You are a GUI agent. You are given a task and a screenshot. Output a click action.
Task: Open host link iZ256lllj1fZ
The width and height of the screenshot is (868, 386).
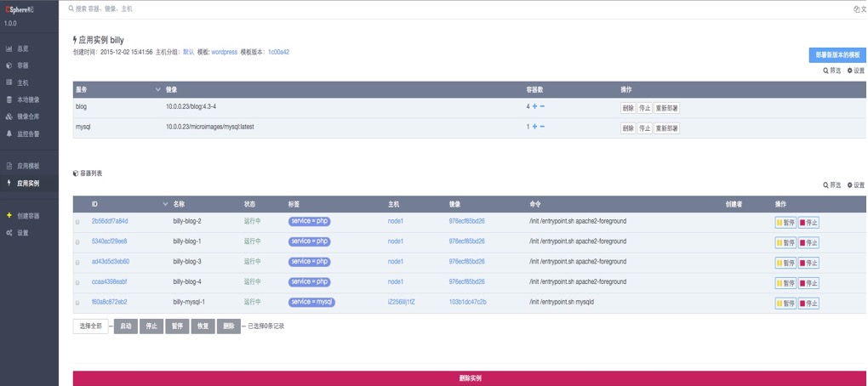(402, 302)
